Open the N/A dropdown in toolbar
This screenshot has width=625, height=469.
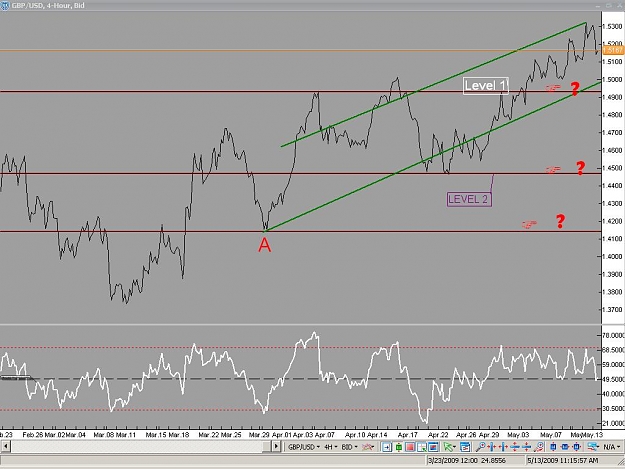pyautogui.click(x=611, y=447)
